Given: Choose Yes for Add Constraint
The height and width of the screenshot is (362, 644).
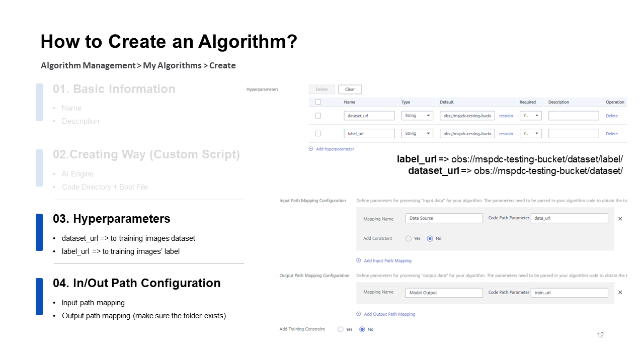Looking at the screenshot, I should (x=409, y=238).
